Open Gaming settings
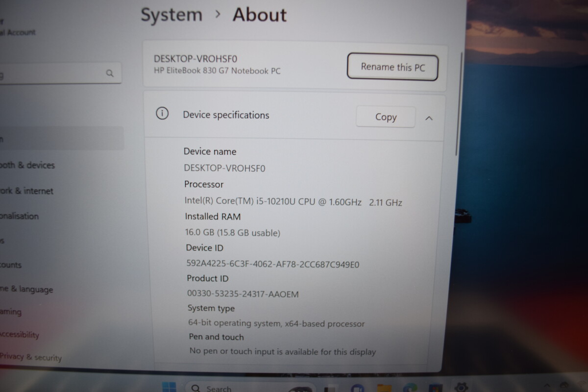Screen dimensions: 588x392 click(11, 312)
